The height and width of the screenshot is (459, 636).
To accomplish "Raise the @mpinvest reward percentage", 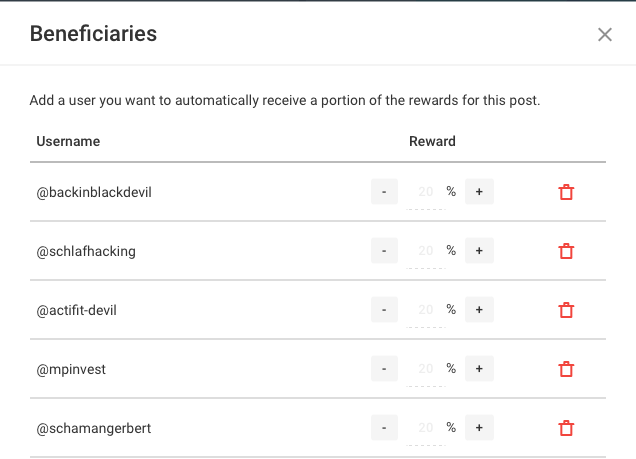I will [x=479, y=369].
